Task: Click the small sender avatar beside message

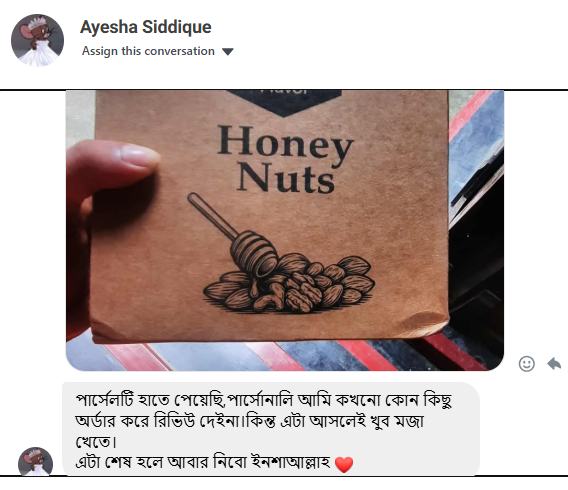Action: click(x=36, y=461)
